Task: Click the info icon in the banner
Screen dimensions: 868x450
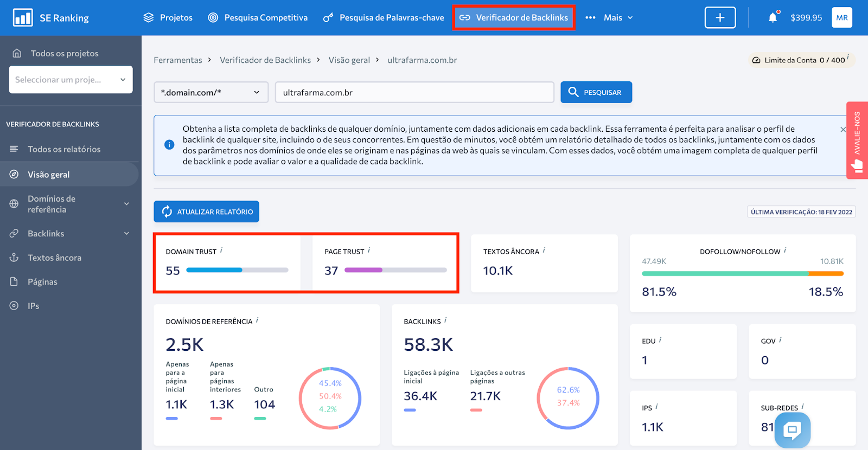Action: [x=169, y=145]
